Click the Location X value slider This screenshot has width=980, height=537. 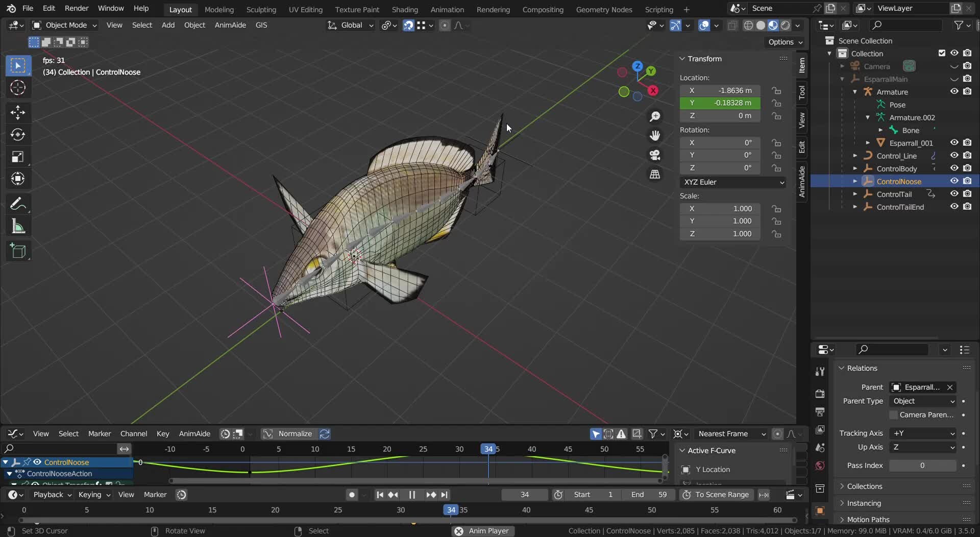(720, 90)
